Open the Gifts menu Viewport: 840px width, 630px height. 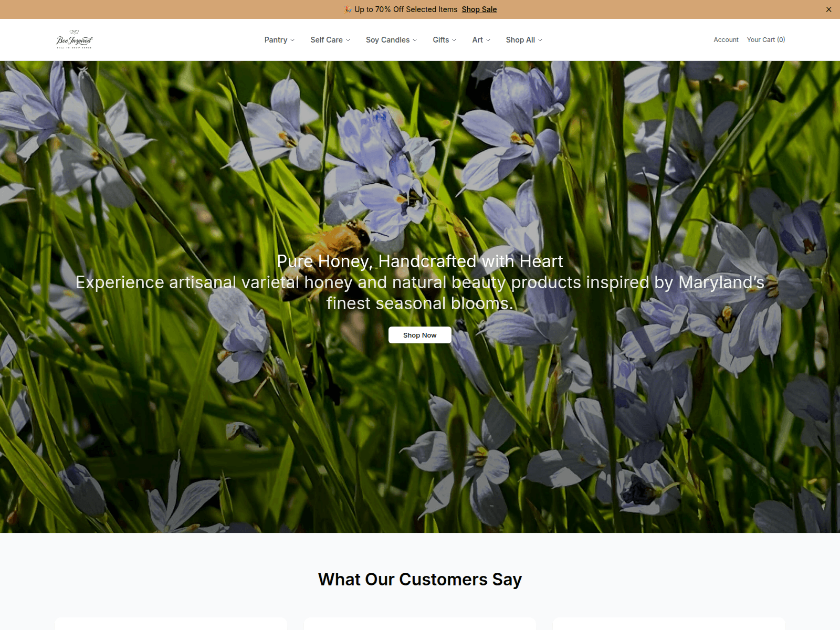coord(444,40)
